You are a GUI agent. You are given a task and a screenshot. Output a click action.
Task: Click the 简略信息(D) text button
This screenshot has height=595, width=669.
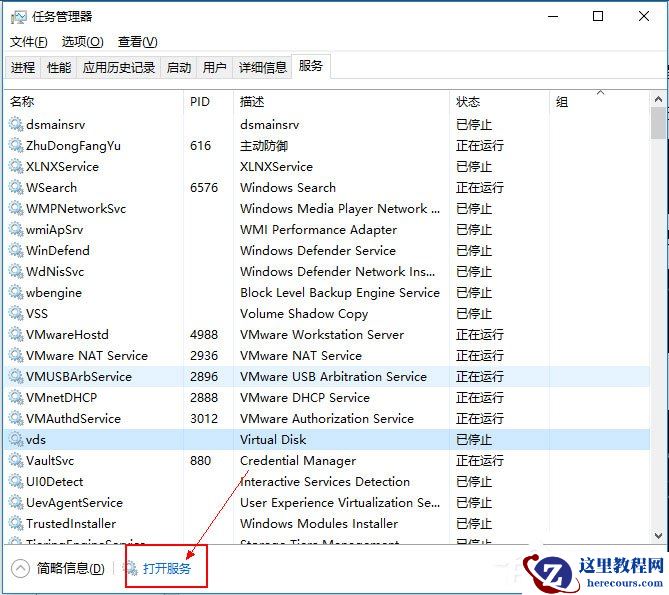pyautogui.click(x=70, y=568)
